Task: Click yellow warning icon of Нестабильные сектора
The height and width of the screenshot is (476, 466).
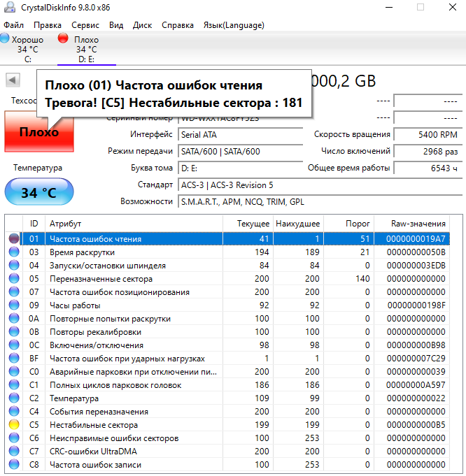Action: [x=14, y=424]
